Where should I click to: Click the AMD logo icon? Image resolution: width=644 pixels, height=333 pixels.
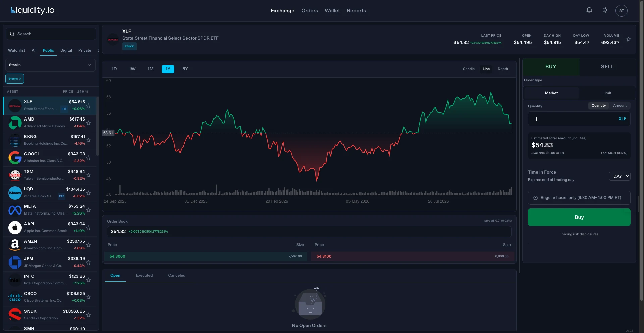15,123
